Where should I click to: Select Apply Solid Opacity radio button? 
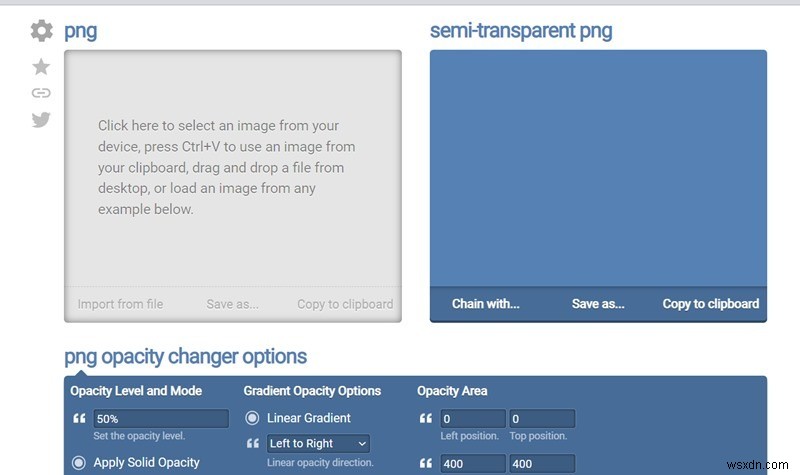(79, 463)
